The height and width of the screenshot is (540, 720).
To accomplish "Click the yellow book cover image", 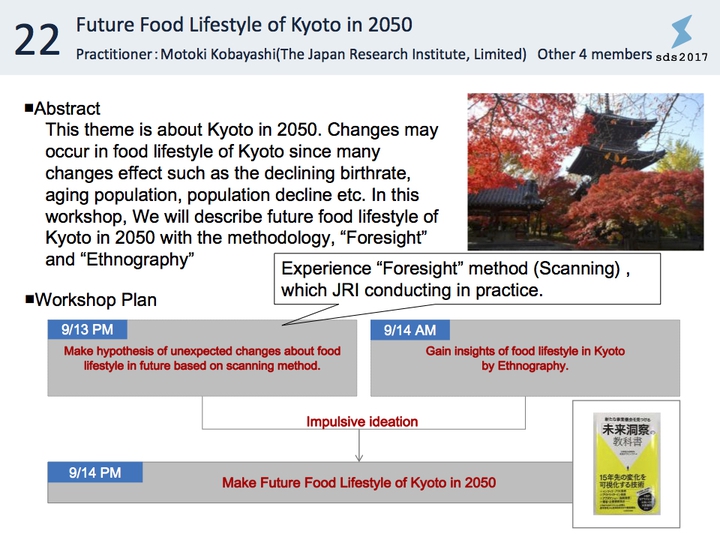I will (626, 464).
